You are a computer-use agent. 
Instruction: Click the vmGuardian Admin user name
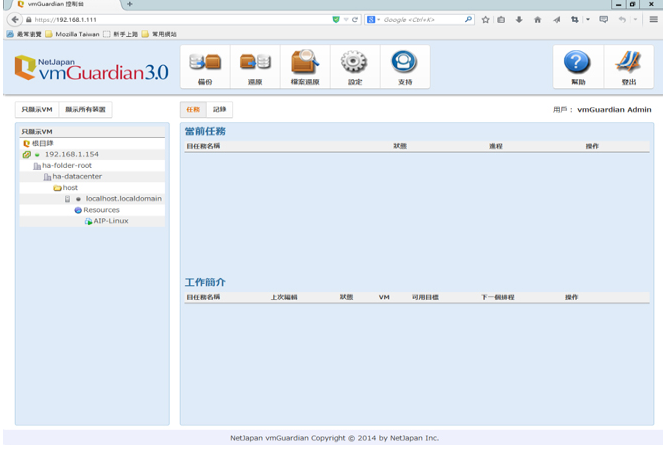(614, 110)
